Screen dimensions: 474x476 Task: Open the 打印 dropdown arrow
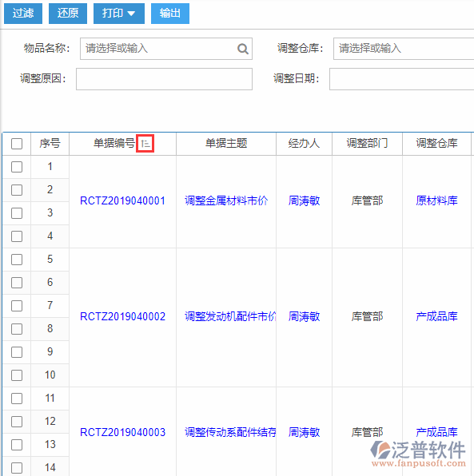coord(131,14)
